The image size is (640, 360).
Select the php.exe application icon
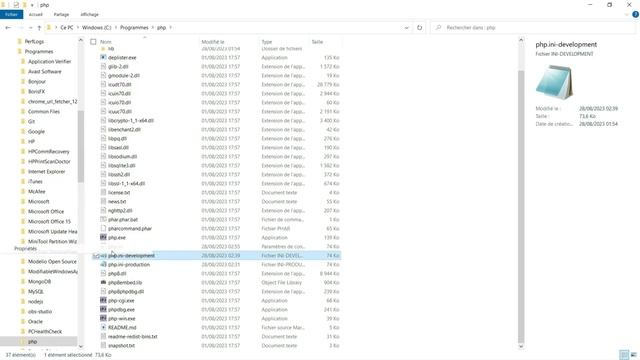pos(103,237)
